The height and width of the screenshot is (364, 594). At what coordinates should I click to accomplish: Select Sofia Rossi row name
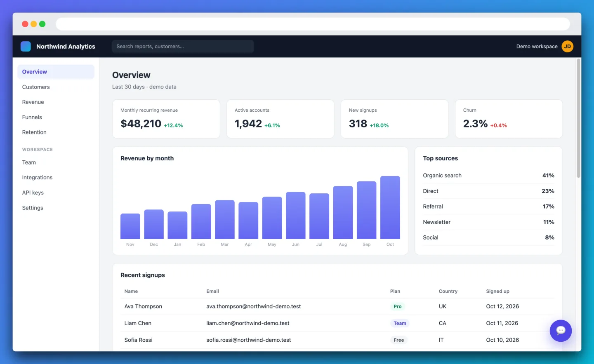pyautogui.click(x=139, y=340)
